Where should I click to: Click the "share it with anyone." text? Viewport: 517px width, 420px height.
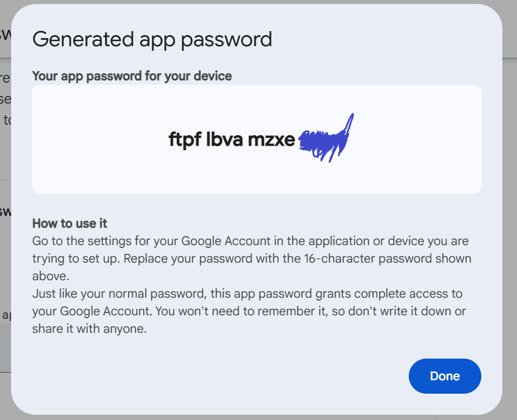click(x=89, y=329)
